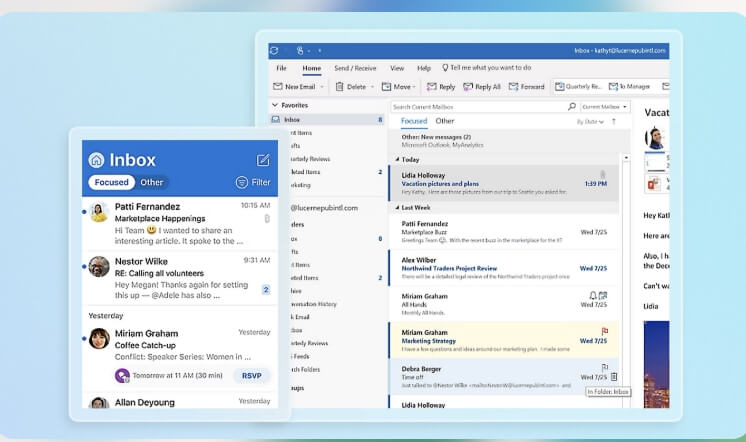Open the Send / Receive tab
This screenshot has width=746, height=442.
tap(355, 68)
